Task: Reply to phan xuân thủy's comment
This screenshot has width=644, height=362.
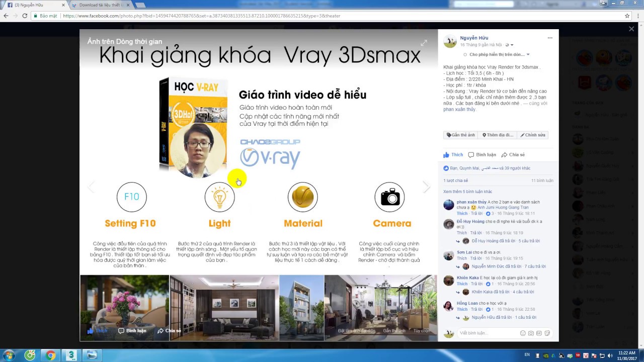Action: coord(476,214)
